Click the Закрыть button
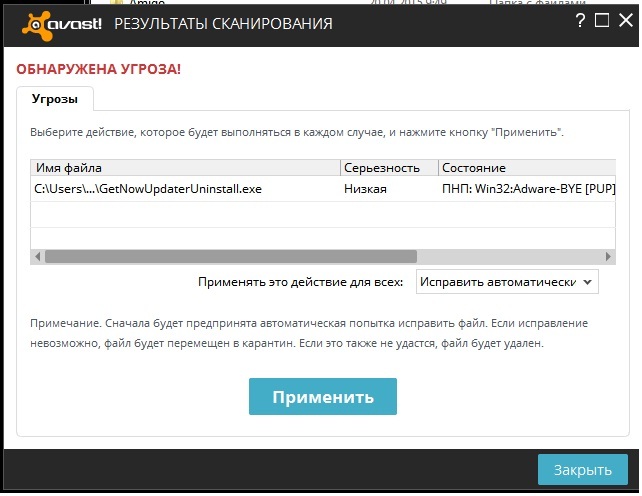This screenshot has width=642, height=496. coord(583,470)
